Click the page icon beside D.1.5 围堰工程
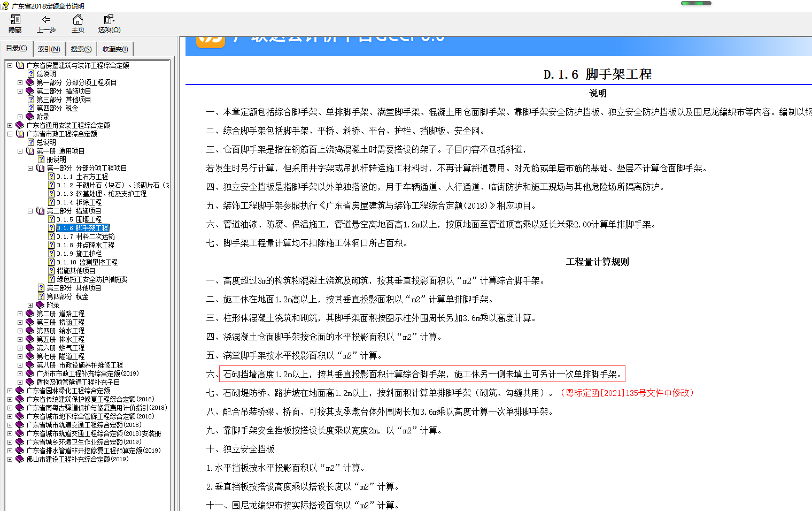 click(x=51, y=219)
